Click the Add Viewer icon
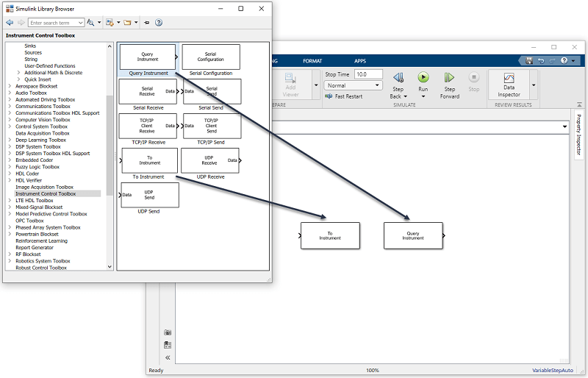Viewport: 588px width, 378px height. coord(290,85)
